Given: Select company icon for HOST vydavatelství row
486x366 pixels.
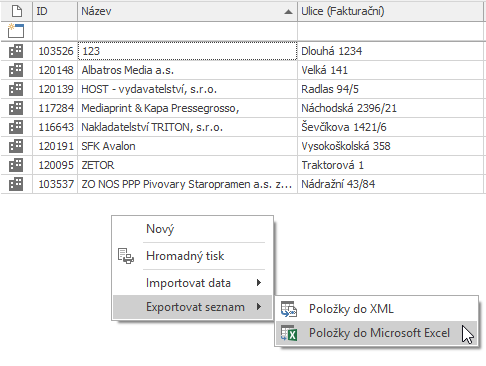Looking at the screenshot, I should 16,89.
